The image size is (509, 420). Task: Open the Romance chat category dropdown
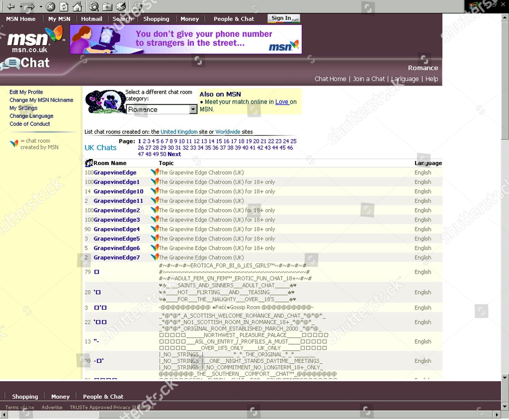click(x=162, y=110)
